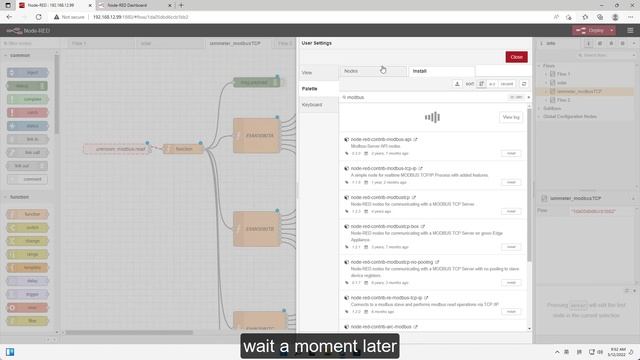Select the switch node in palette
Image resolution: width=640 pixels, height=360 pixels.
click(27, 228)
